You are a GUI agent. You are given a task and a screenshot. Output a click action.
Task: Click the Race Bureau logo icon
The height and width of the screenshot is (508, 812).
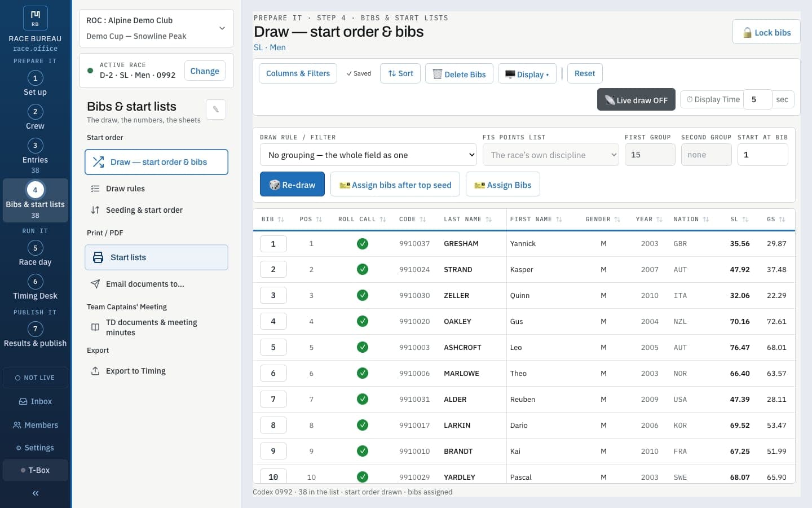35,18
